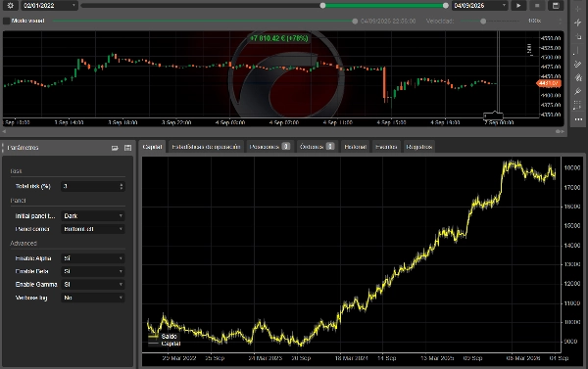Click the speed value stepper arrows
The height and width of the screenshot is (369, 588).
click(x=561, y=21)
